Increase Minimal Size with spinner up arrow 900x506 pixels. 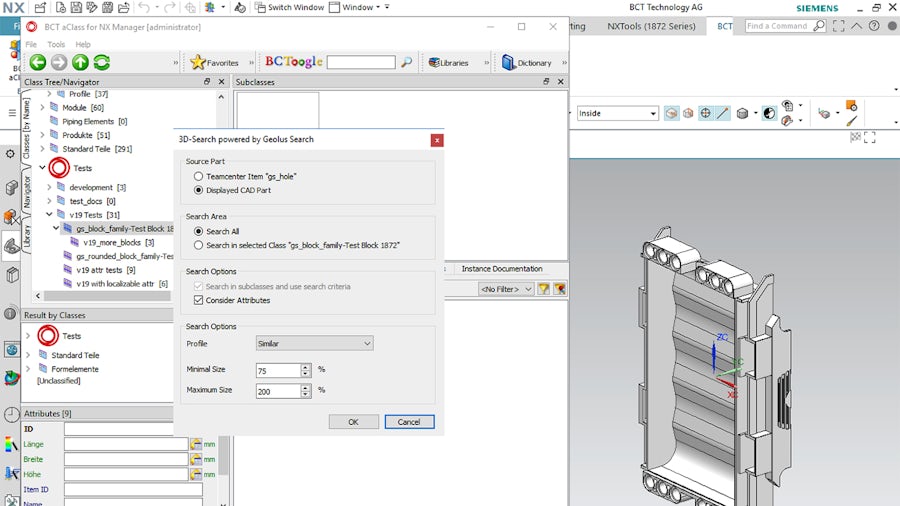click(306, 367)
